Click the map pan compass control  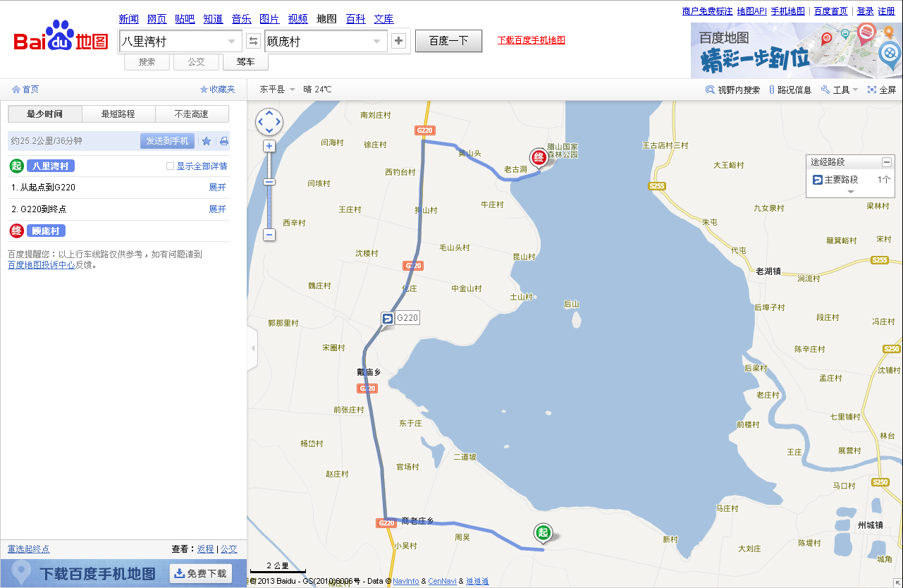pyautogui.click(x=269, y=122)
